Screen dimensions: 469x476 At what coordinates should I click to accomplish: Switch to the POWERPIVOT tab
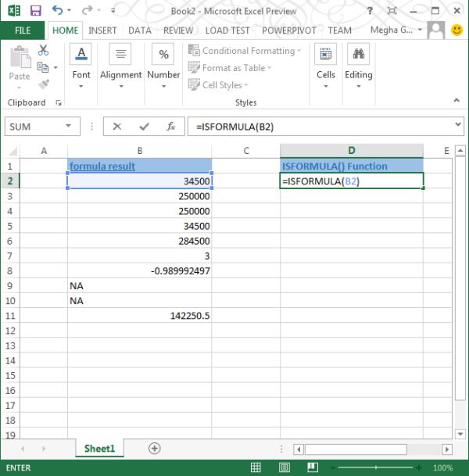289,30
